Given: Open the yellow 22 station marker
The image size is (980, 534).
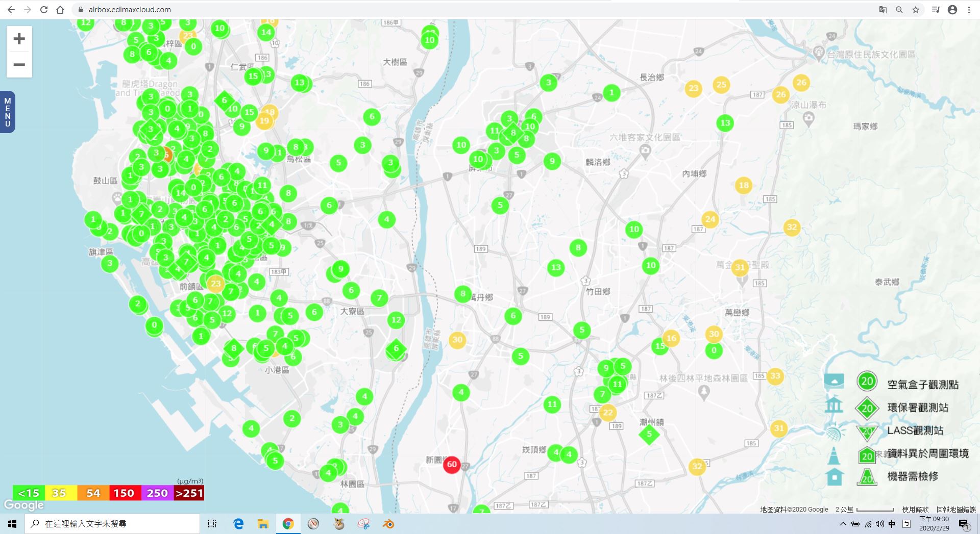Looking at the screenshot, I should [x=607, y=413].
